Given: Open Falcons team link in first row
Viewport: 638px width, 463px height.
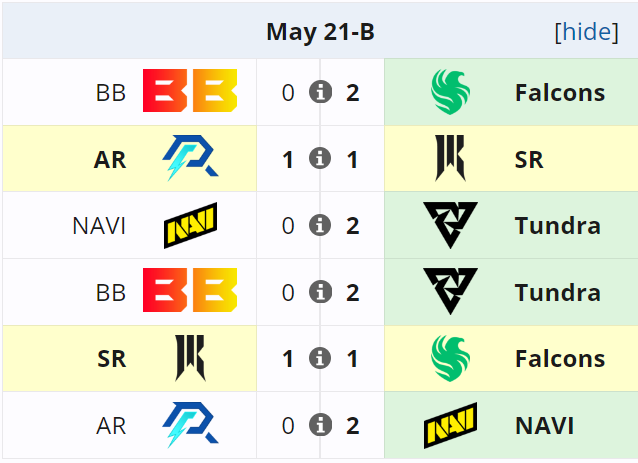Looking at the screenshot, I should [559, 93].
